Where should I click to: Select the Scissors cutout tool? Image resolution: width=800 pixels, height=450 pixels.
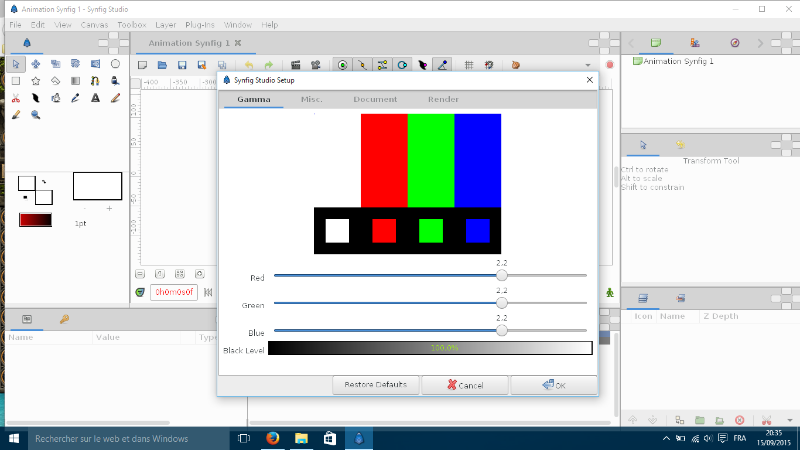16,98
